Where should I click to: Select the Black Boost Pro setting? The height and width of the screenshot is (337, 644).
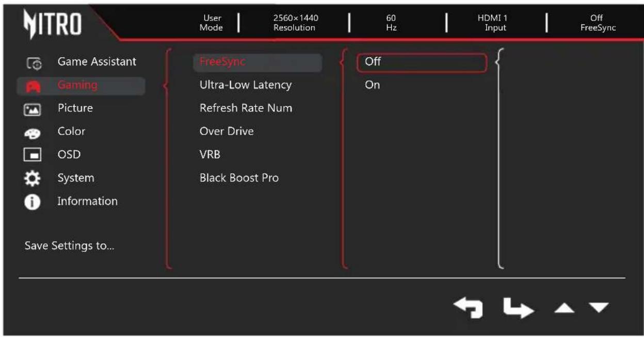click(x=239, y=178)
